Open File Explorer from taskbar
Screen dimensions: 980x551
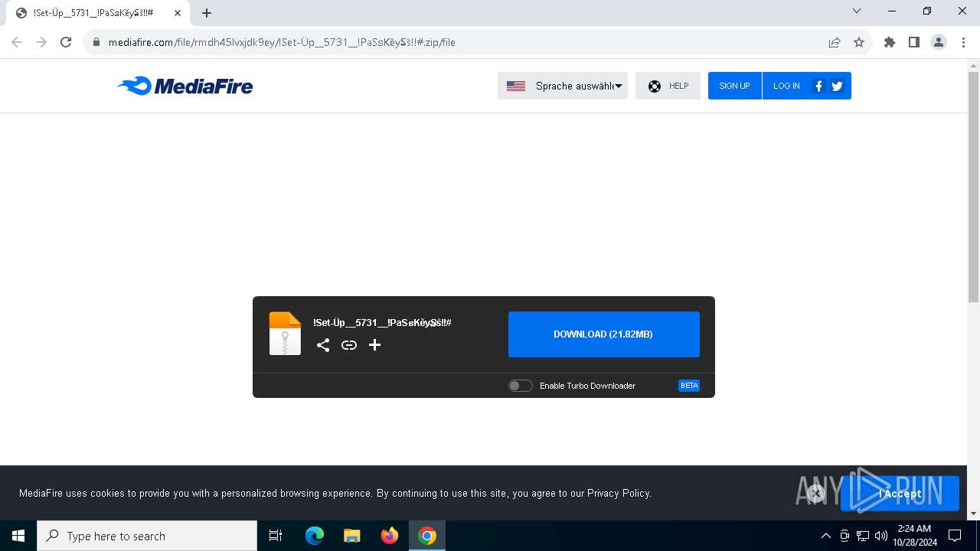(x=352, y=536)
